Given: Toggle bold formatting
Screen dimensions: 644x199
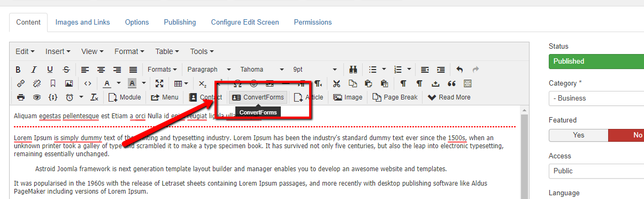Looking at the screenshot, I should coord(18,70).
